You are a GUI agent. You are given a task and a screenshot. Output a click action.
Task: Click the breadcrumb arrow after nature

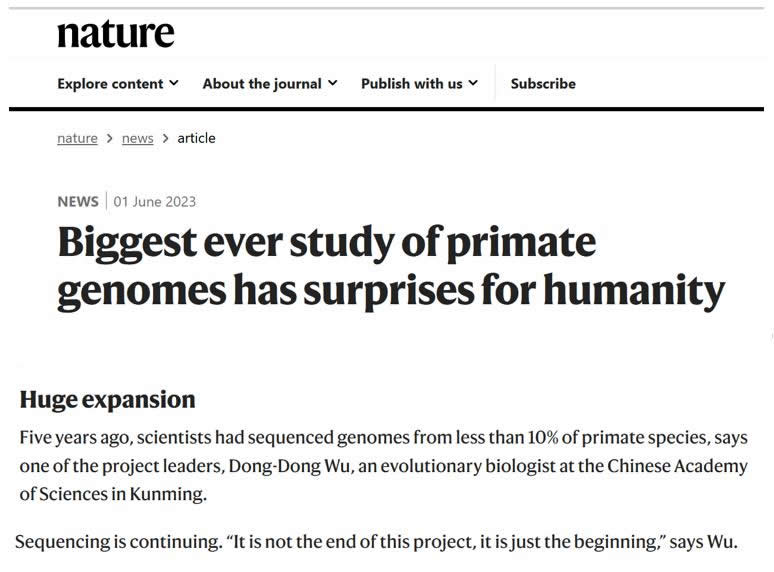[110, 138]
